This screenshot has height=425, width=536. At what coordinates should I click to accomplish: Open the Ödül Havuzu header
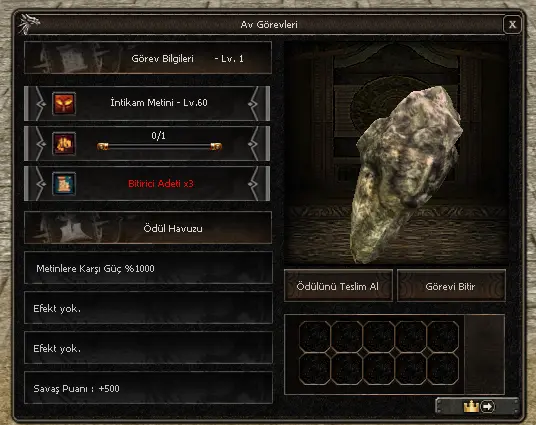[148, 228]
